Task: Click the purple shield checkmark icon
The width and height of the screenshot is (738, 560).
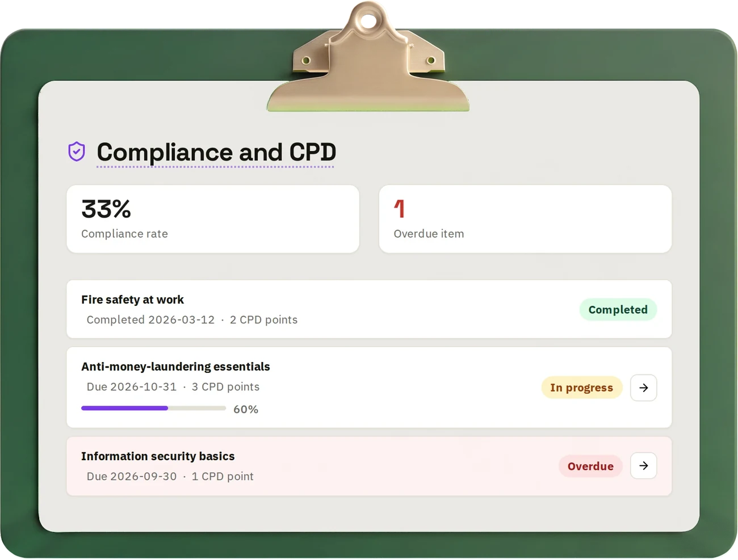Action: [77, 151]
